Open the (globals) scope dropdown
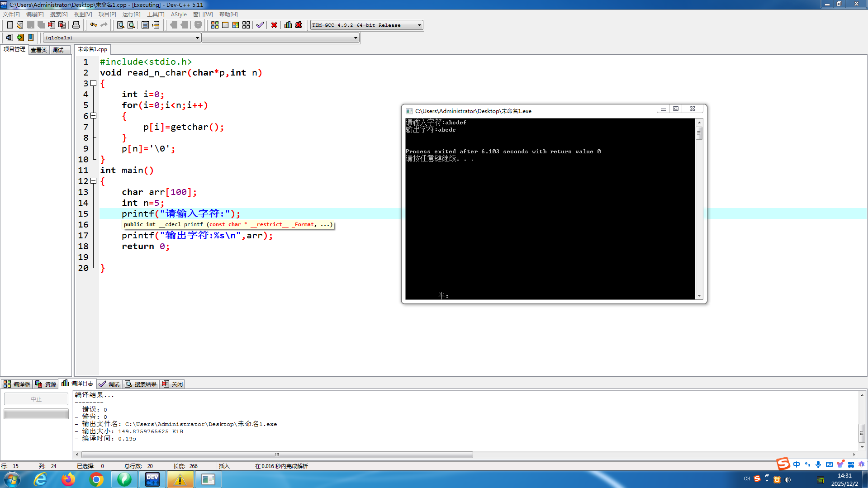 click(x=122, y=38)
